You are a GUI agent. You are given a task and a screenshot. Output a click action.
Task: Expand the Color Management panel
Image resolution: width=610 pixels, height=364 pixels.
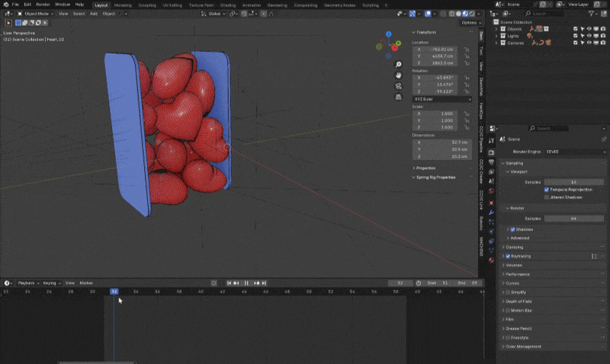[523, 346]
